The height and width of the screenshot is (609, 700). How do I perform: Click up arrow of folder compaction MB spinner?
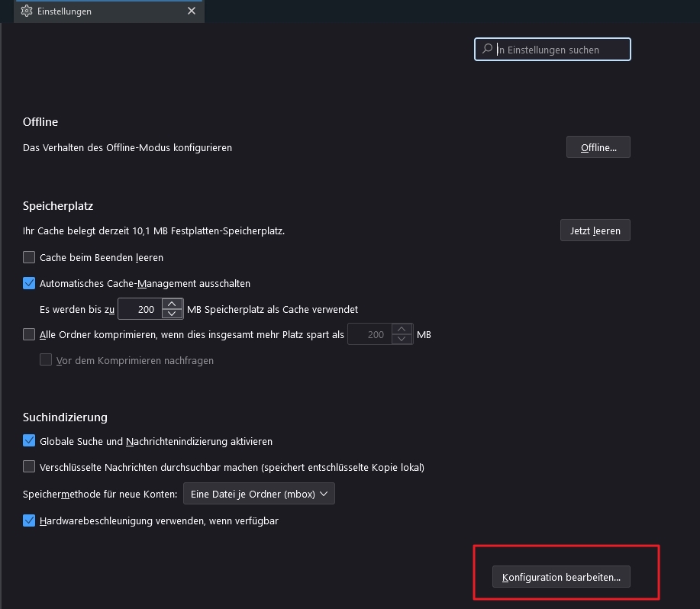click(x=402, y=330)
